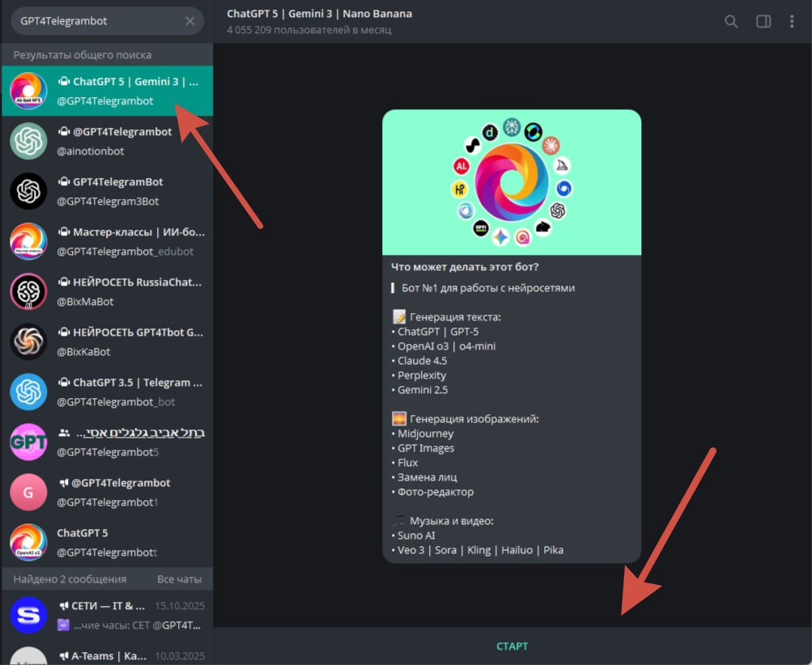
Task: Open the three-dot chat menu
Action: (x=791, y=21)
